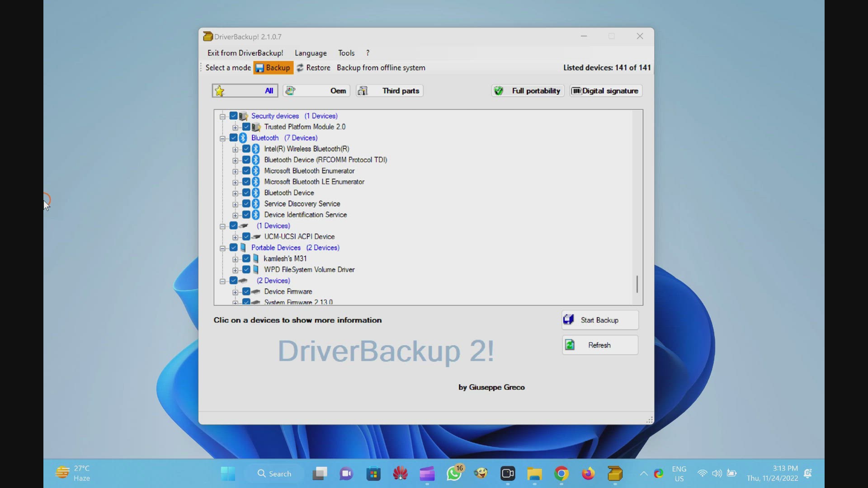The height and width of the screenshot is (488, 868).
Task: Uncheck Microsoft Bluetooth LE Enumerator checkbox
Action: tap(246, 182)
